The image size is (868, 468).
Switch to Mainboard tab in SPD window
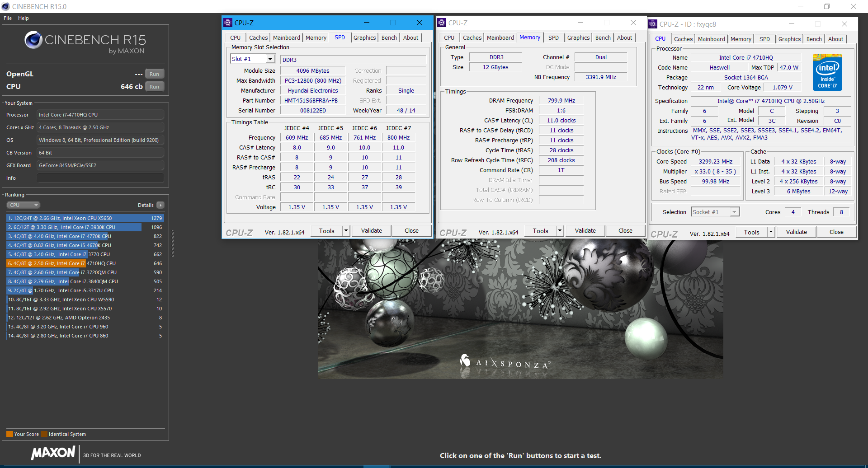point(287,37)
